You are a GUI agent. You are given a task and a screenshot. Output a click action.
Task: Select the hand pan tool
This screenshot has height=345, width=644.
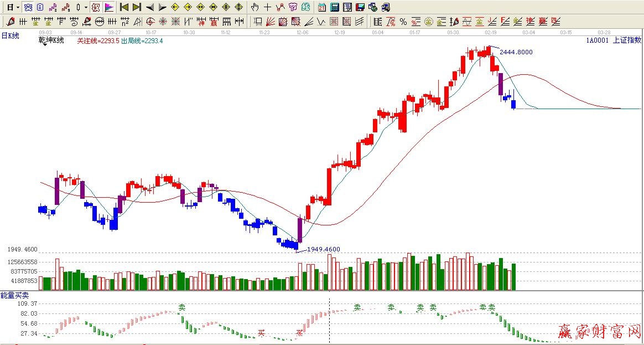pyautogui.click(x=255, y=7)
